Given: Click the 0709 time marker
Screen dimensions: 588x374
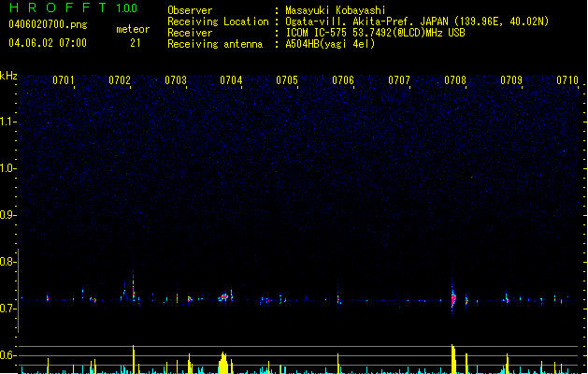Looking at the screenshot, I should [511, 80].
